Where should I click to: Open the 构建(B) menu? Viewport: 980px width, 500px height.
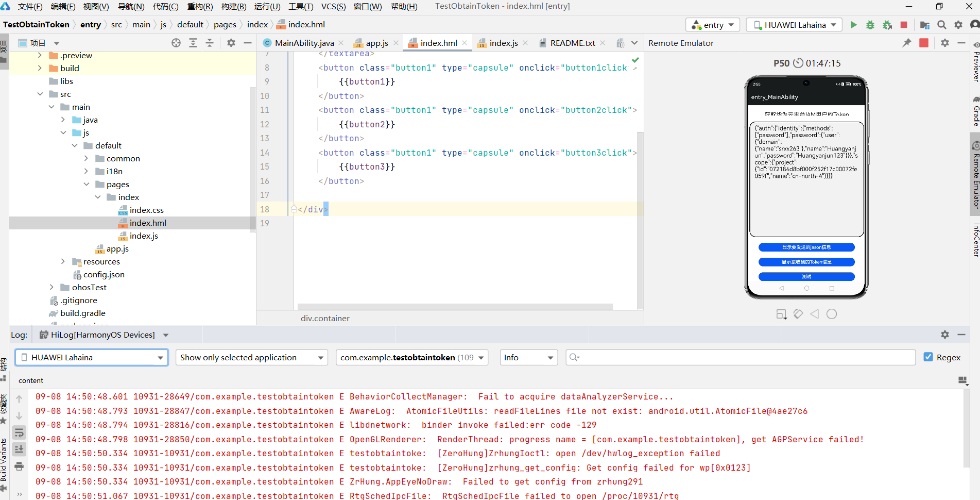click(234, 7)
